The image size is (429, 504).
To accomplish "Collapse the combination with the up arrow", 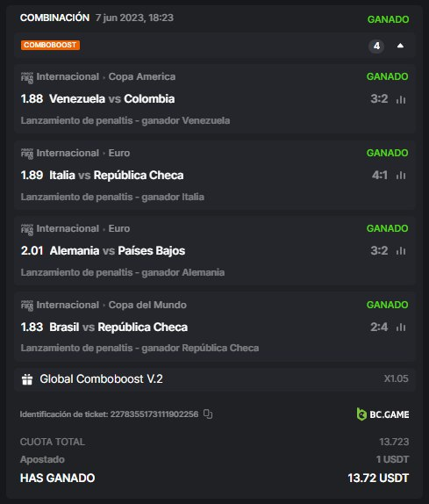I will (400, 46).
